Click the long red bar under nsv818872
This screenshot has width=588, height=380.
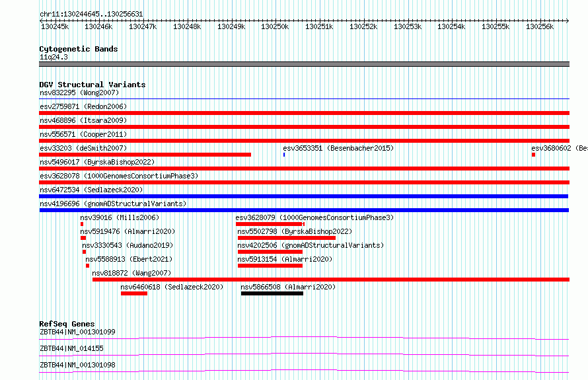[331, 280]
